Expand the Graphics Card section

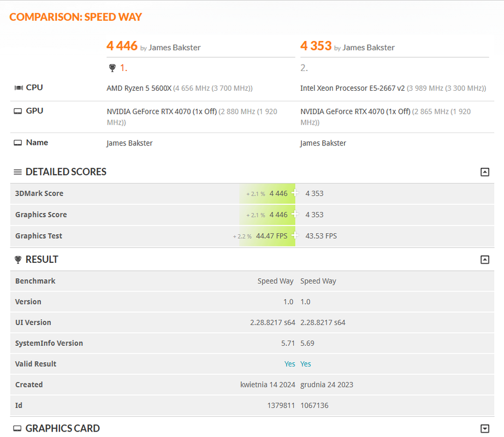tap(485, 428)
